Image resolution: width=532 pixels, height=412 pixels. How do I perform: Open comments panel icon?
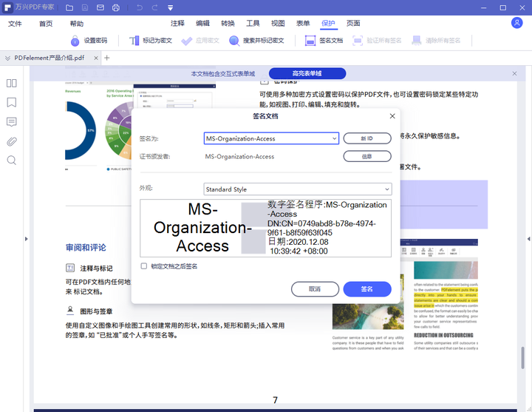pos(12,122)
